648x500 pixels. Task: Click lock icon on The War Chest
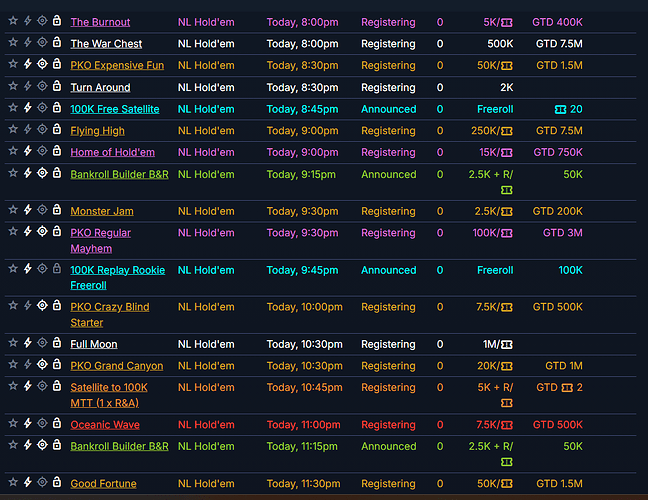coord(57,42)
